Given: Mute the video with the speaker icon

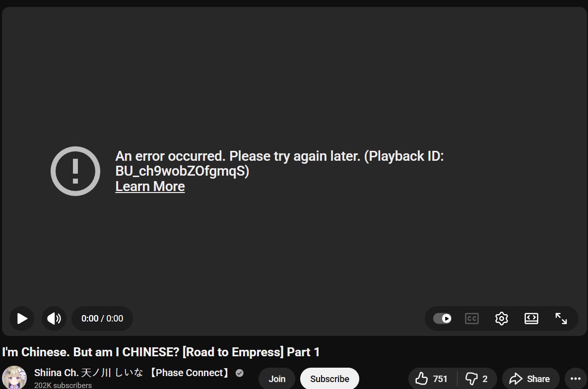Looking at the screenshot, I should [54, 319].
